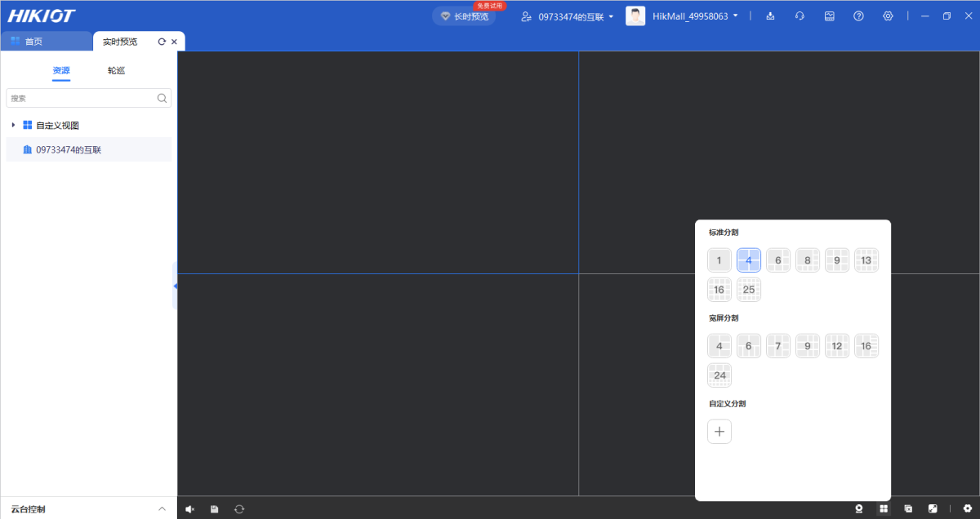The width and height of the screenshot is (980, 519).
Task: Switch to the 轮巡 tab
Action: [116, 71]
